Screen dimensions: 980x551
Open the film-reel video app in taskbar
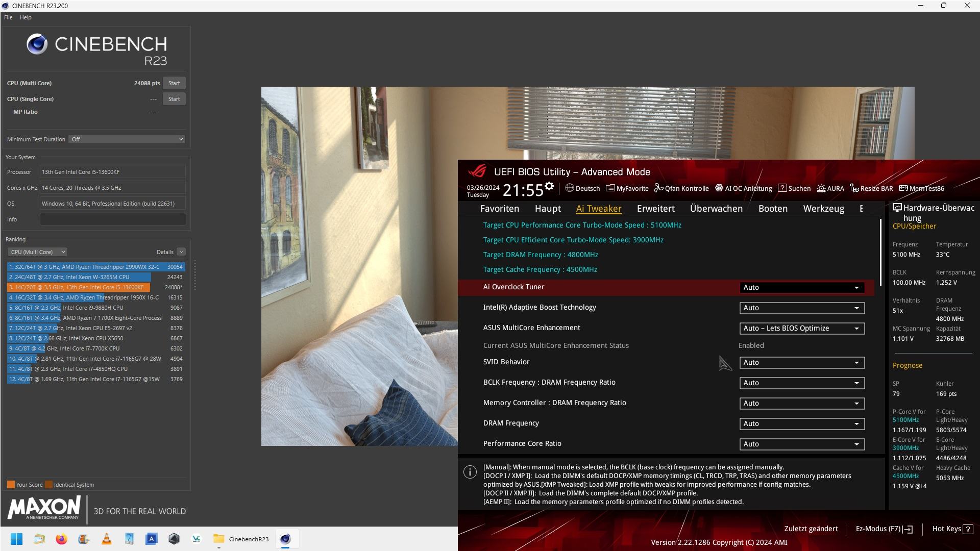click(84, 539)
